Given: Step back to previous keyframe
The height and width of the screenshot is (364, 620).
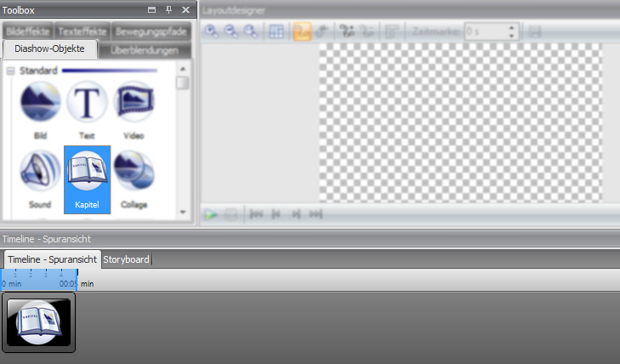Looking at the screenshot, I should (x=276, y=214).
